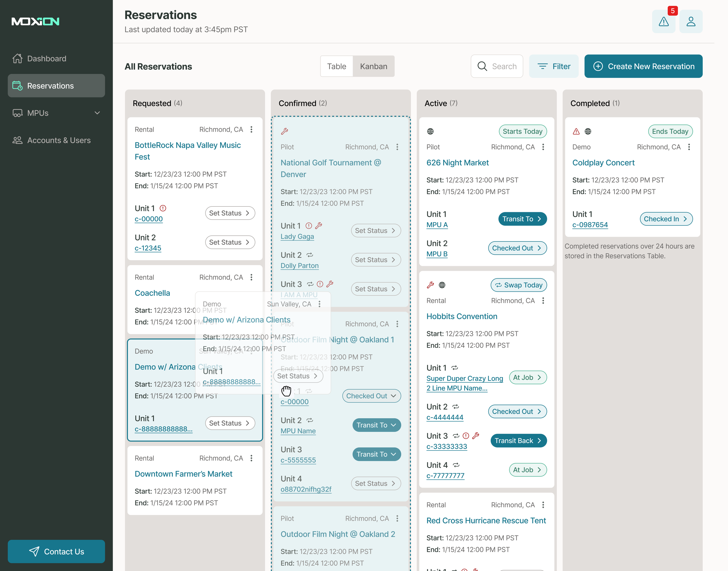Viewport: 728px width, 571px height.
Task: Open Checked Out dropdown for Oakland 1 c-00000
Action: click(371, 396)
